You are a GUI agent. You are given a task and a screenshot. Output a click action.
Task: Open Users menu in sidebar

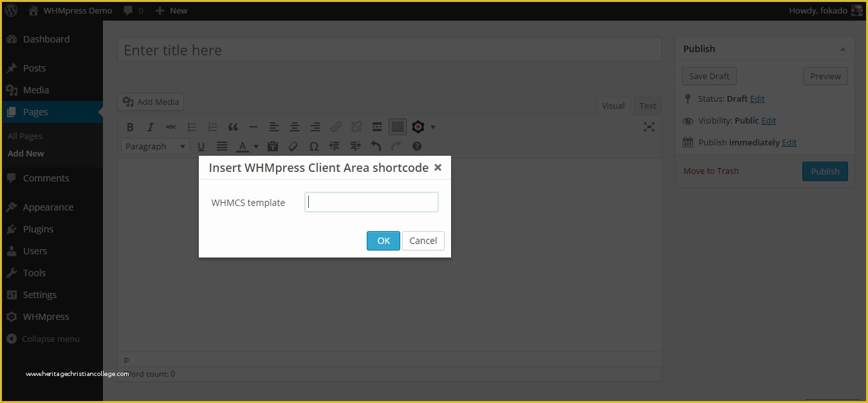coord(51,251)
